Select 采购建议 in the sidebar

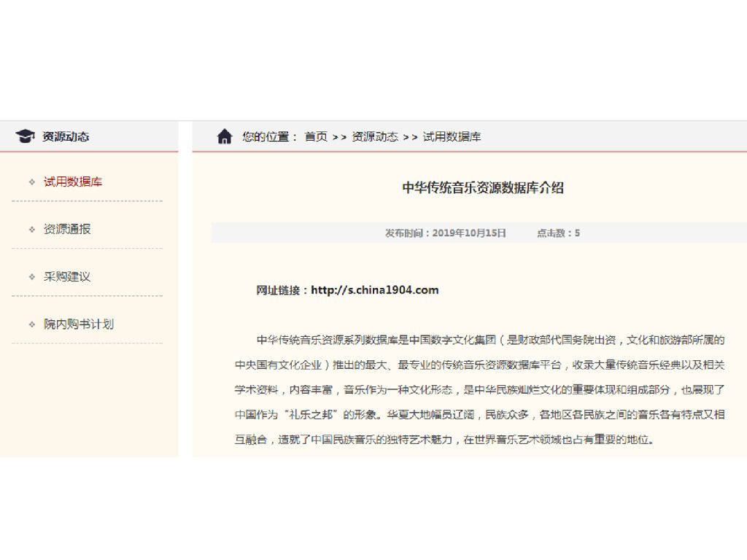(67, 276)
